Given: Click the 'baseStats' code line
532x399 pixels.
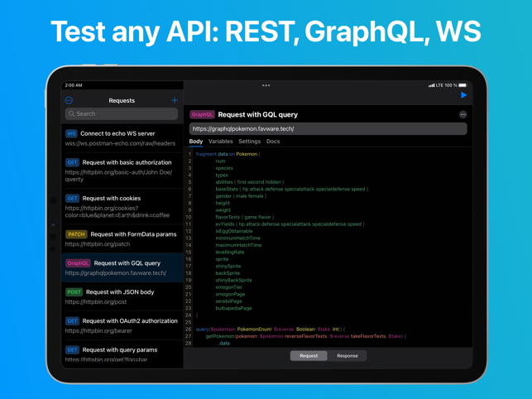Looking at the screenshot, I should pos(292,189).
